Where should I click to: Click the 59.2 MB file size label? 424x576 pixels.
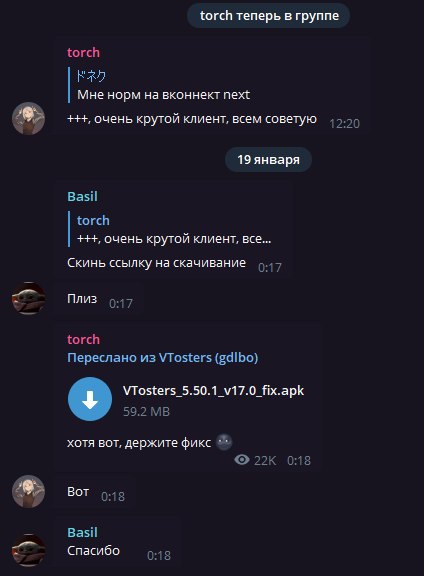coord(146,411)
